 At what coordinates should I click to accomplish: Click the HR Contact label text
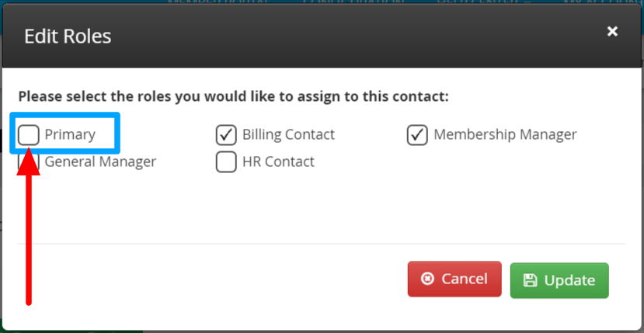pyautogui.click(x=278, y=161)
